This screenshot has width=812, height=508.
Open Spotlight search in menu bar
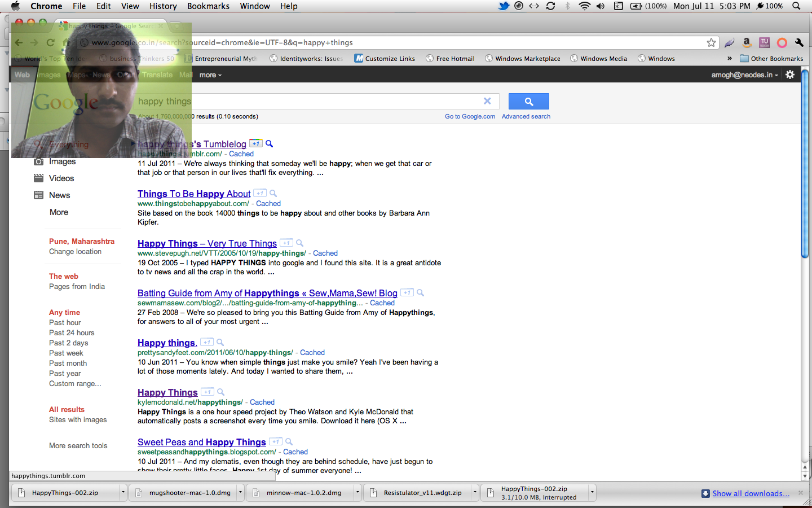pos(796,6)
